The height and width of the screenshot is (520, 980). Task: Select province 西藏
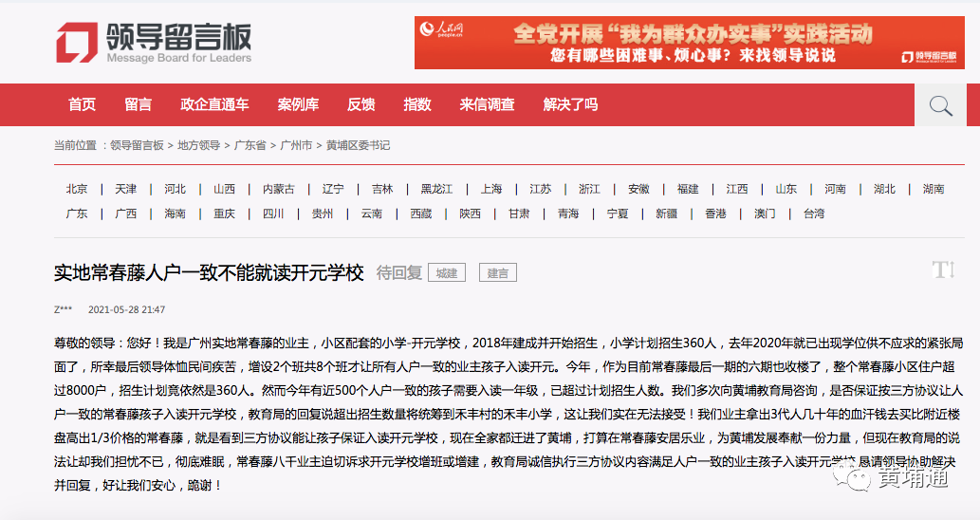[421, 214]
